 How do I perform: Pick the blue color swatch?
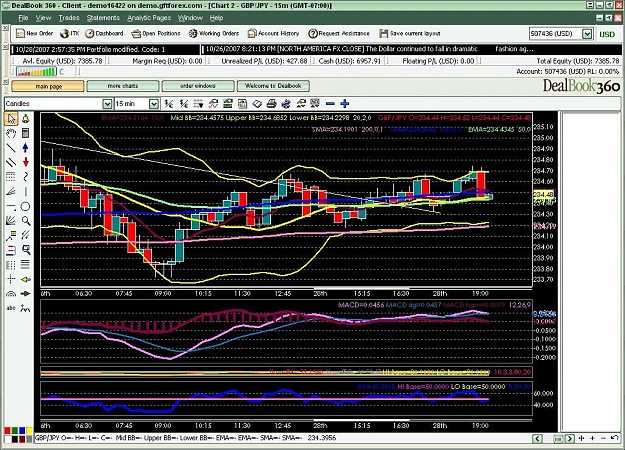click(22, 431)
